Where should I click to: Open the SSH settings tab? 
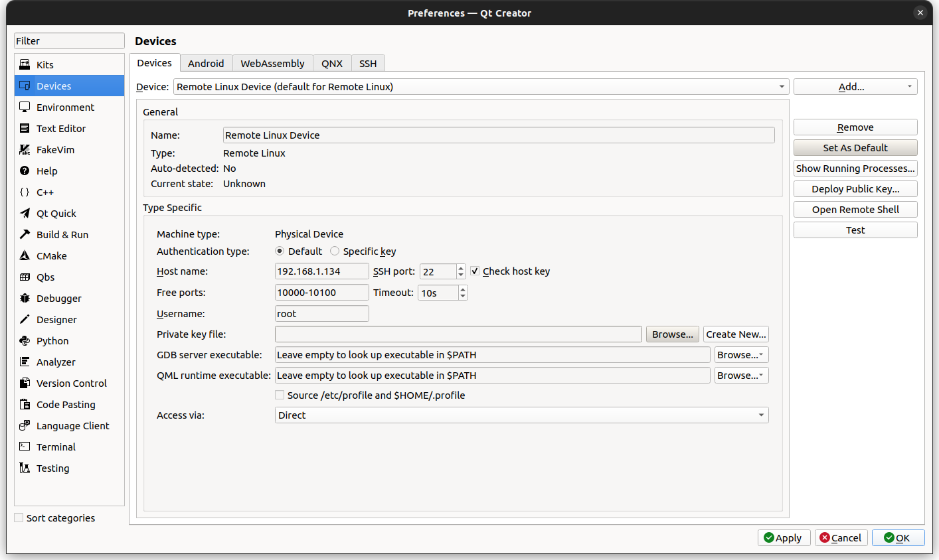(x=368, y=63)
